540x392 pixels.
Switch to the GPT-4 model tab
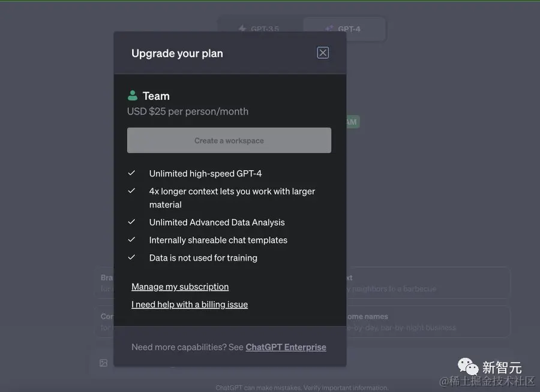click(344, 29)
